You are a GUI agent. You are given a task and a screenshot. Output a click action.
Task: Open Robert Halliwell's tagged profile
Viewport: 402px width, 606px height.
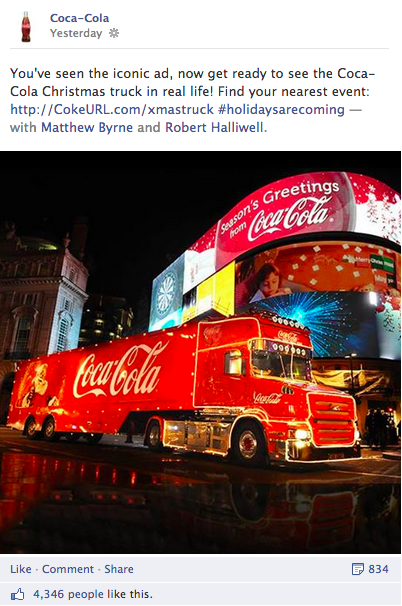[x=215, y=127]
